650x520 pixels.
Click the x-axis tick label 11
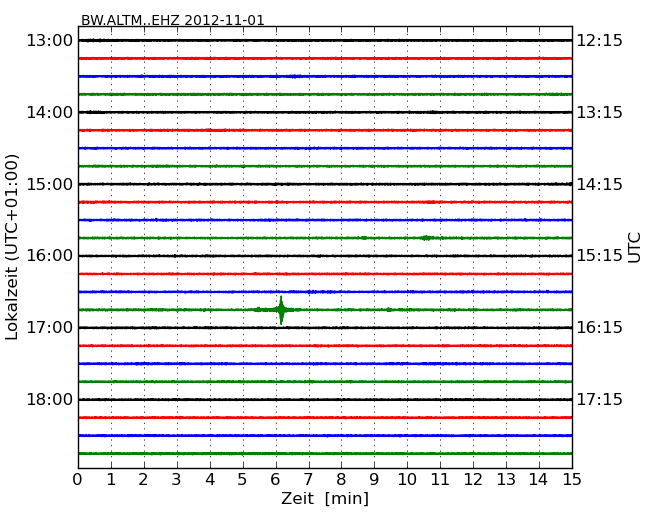(x=440, y=479)
